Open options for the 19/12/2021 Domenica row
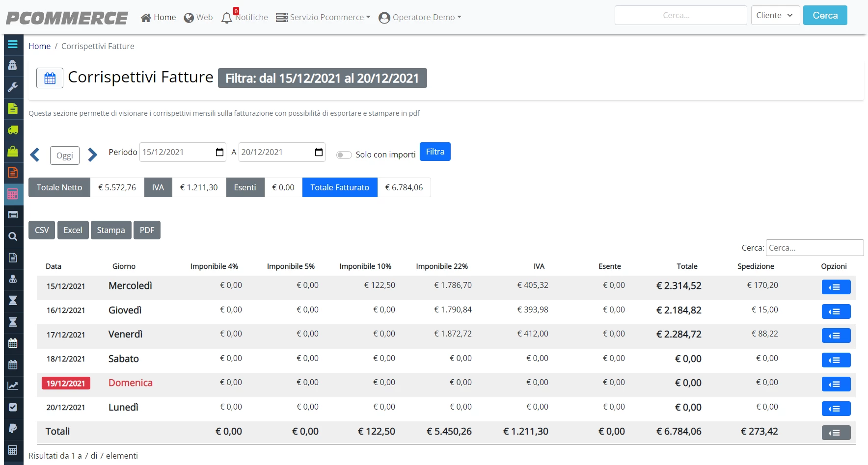The image size is (868, 465). [x=836, y=384]
